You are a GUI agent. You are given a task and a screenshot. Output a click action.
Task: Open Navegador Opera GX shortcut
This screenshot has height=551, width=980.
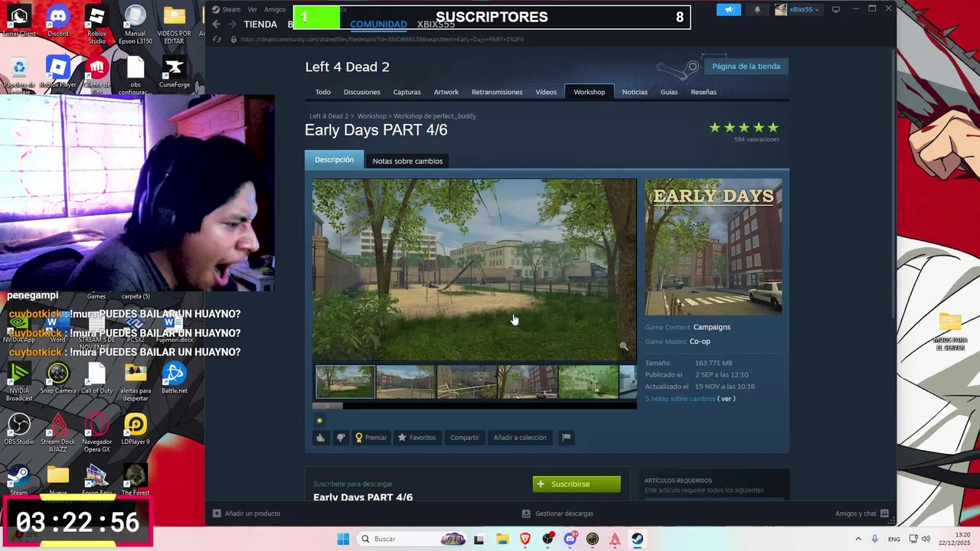(x=96, y=433)
